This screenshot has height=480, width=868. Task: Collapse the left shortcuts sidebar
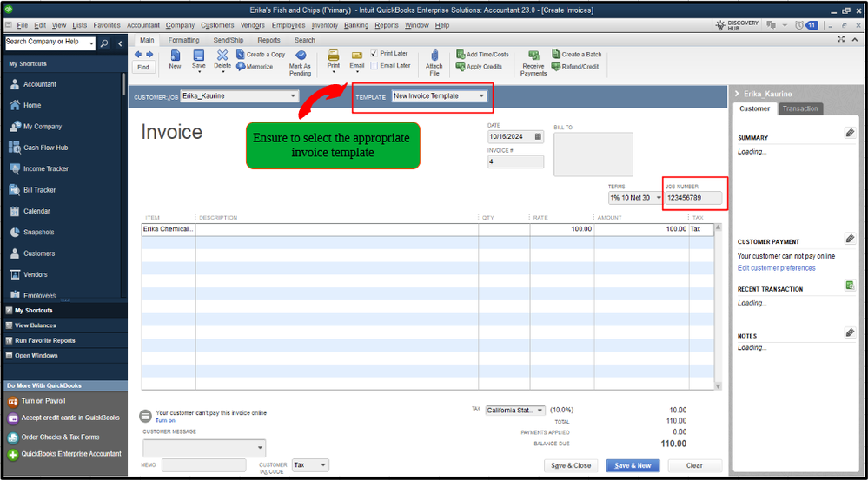120,43
